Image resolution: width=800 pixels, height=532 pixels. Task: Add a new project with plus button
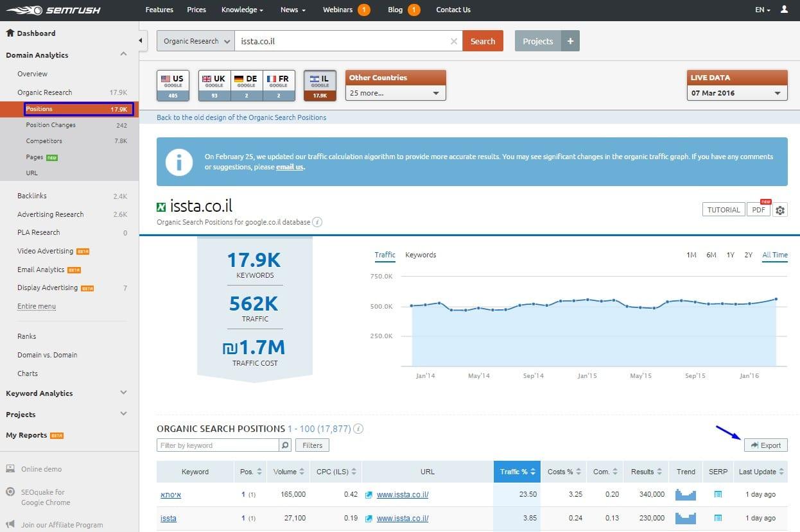(x=570, y=41)
